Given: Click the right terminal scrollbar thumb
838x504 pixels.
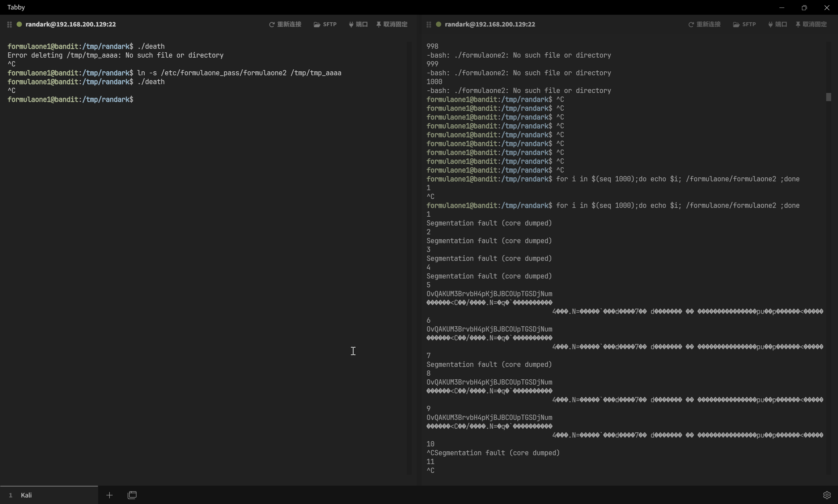Looking at the screenshot, I should 829,97.
